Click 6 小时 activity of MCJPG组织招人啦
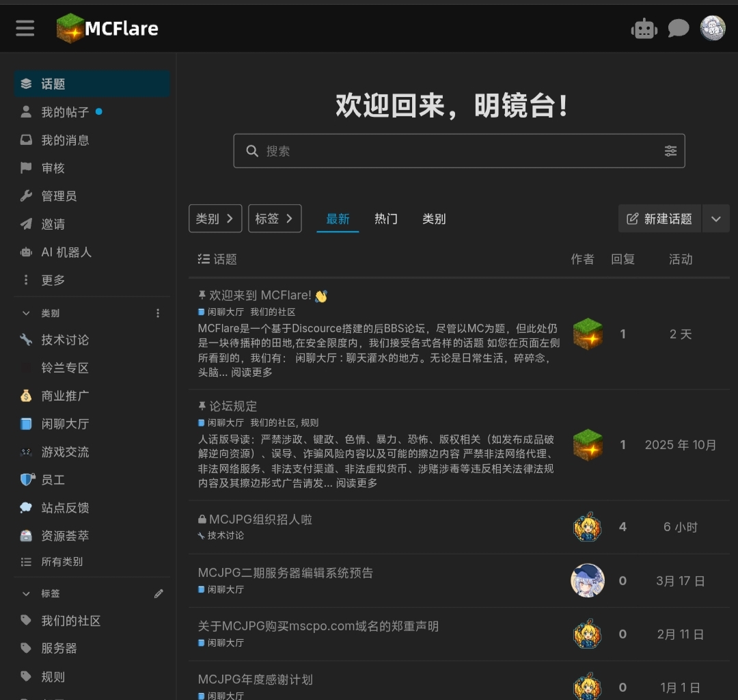The height and width of the screenshot is (700, 738). 681,527
